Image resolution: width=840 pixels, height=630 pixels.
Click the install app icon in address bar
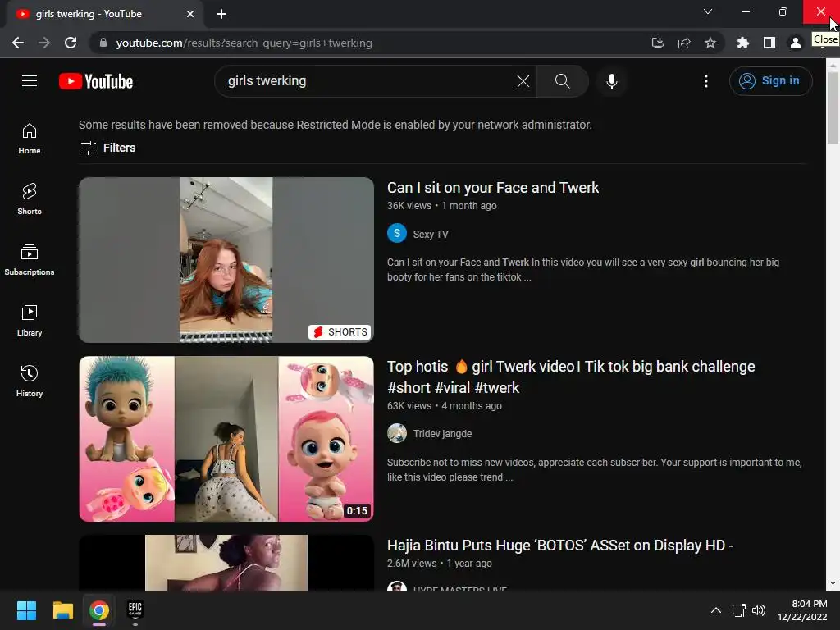pos(657,43)
